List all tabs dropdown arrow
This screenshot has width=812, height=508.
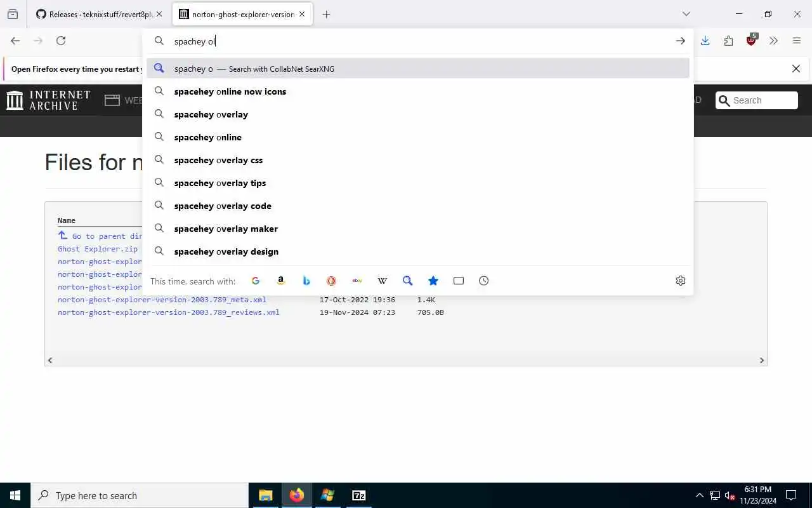(x=686, y=14)
